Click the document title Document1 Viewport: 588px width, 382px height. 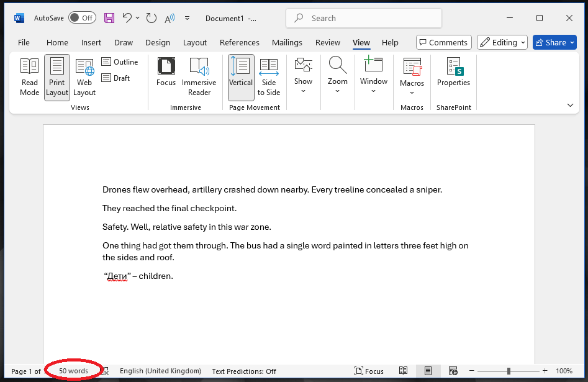(x=225, y=19)
